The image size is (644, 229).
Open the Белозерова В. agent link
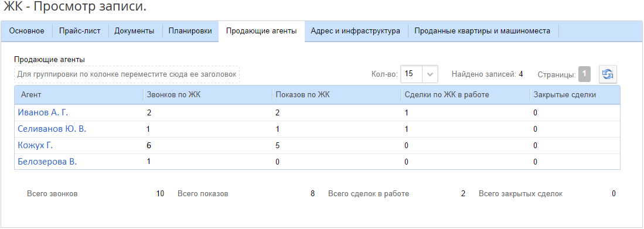point(47,162)
